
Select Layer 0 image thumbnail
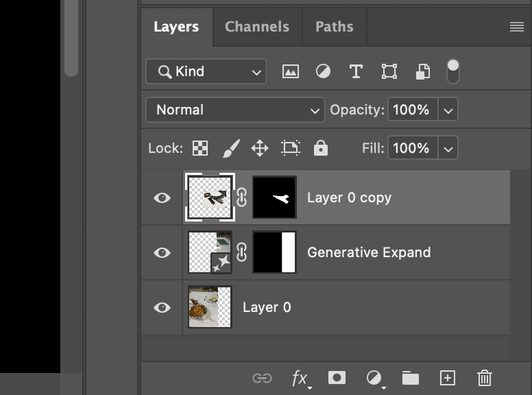tap(210, 307)
